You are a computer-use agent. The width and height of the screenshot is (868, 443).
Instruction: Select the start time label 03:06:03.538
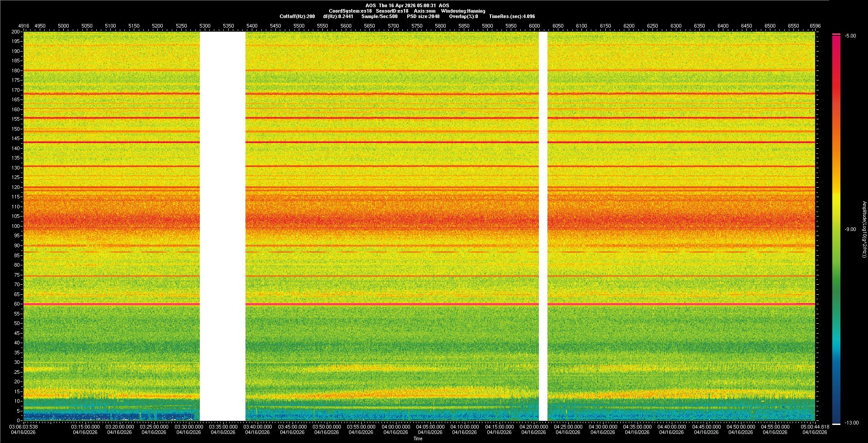24,427
